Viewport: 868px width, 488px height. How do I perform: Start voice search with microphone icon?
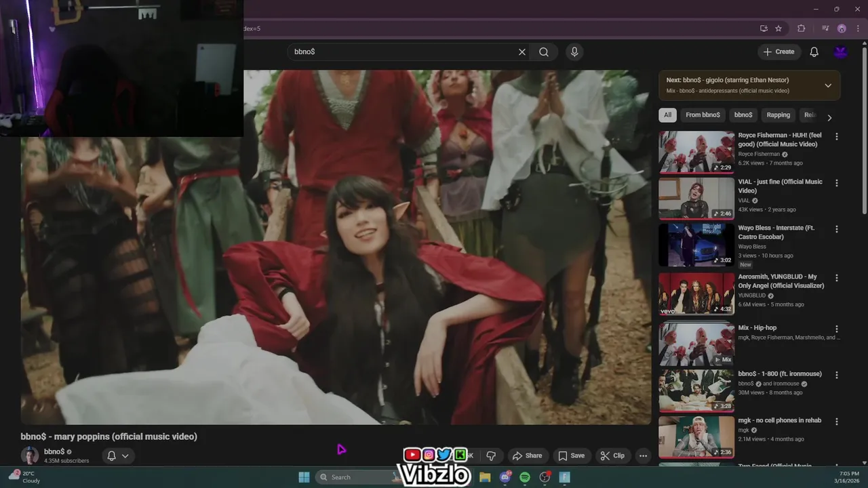click(x=574, y=52)
